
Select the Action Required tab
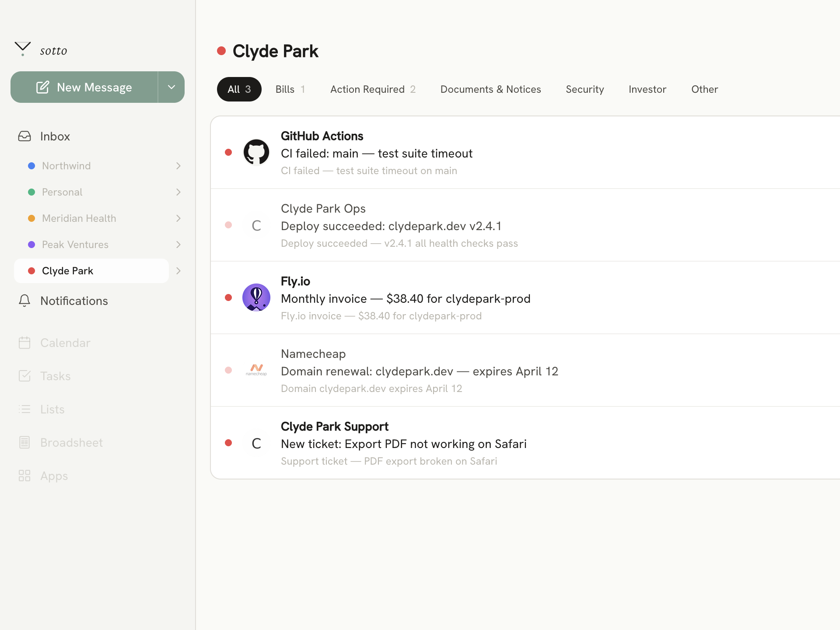[x=372, y=89]
